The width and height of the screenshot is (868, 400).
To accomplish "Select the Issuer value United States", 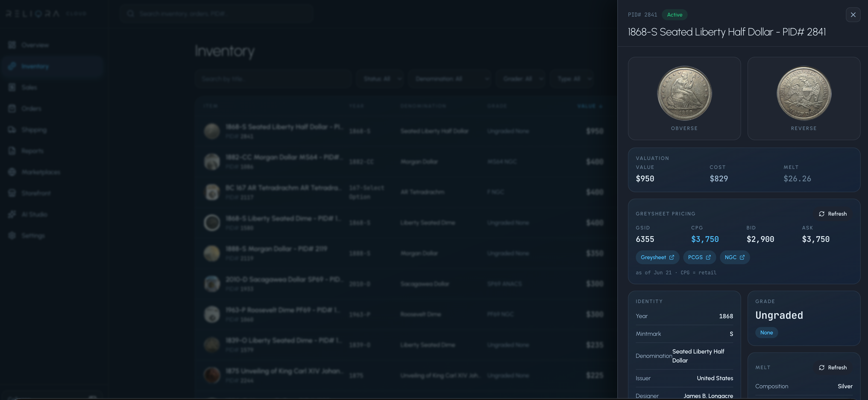I will click(x=715, y=378).
